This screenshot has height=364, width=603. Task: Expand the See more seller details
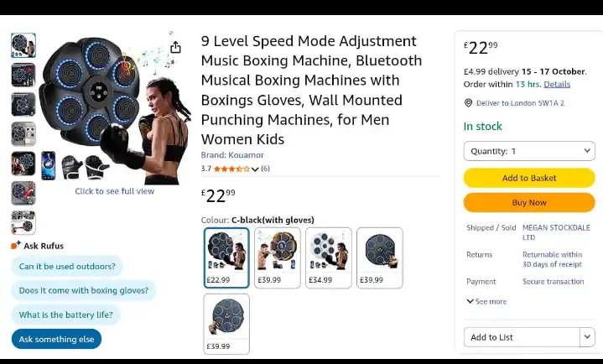click(x=486, y=301)
